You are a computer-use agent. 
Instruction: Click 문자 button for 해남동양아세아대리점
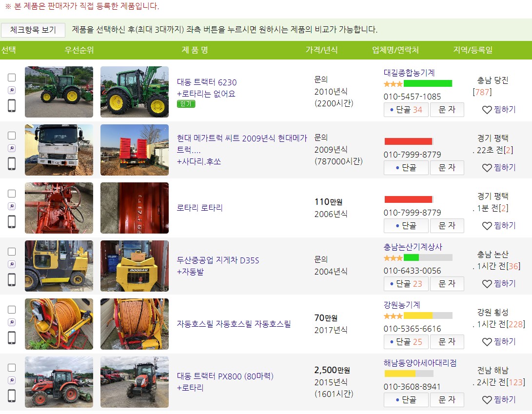click(447, 400)
